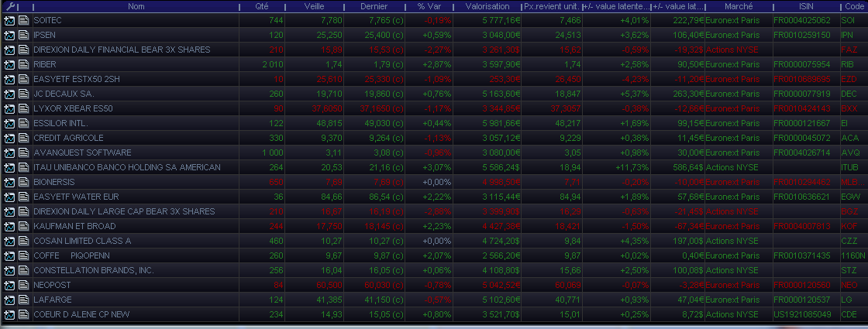Click +2,87% variation in RIBER row
Viewport: 868px width, 329px height.
437,64
